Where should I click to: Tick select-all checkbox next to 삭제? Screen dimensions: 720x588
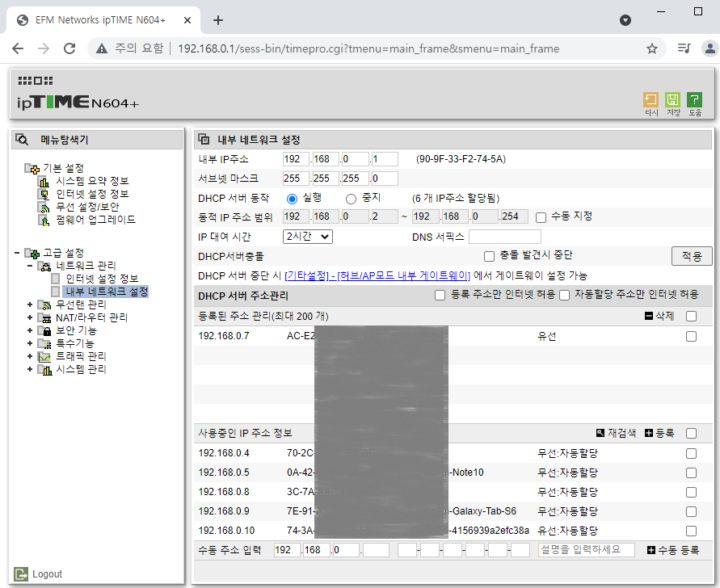[691, 316]
